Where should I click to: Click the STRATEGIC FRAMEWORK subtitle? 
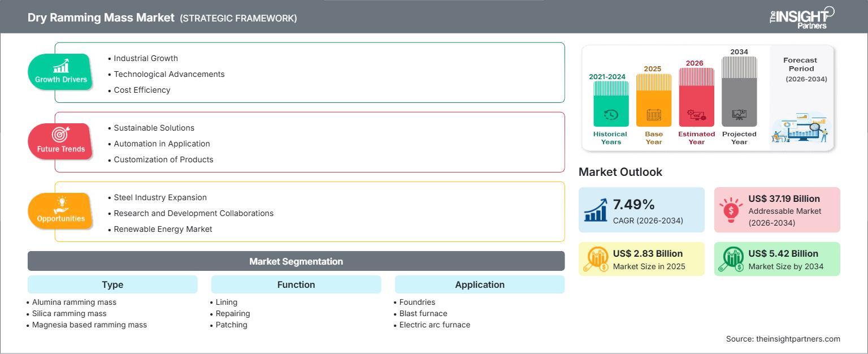click(x=238, y=18)
